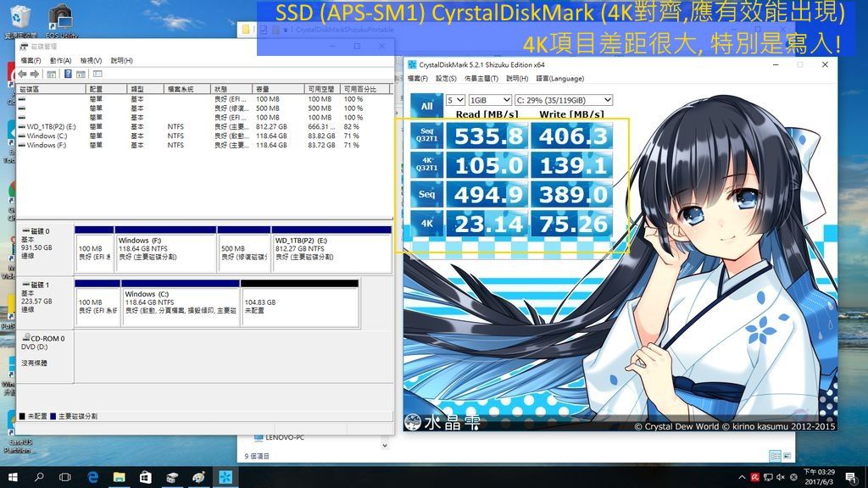Click the back arrow in Disk Management toolbar

click(23, 74)
